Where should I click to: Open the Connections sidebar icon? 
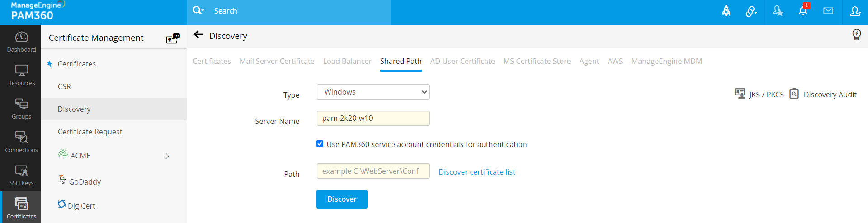coord(21,142)
